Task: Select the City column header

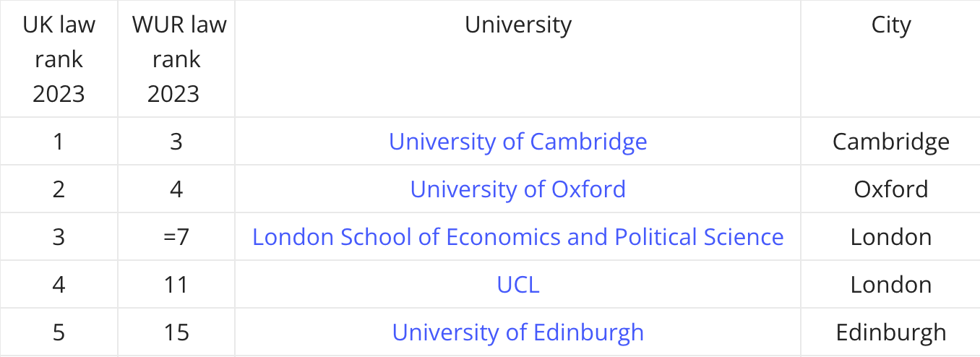Action: [891, 25]
